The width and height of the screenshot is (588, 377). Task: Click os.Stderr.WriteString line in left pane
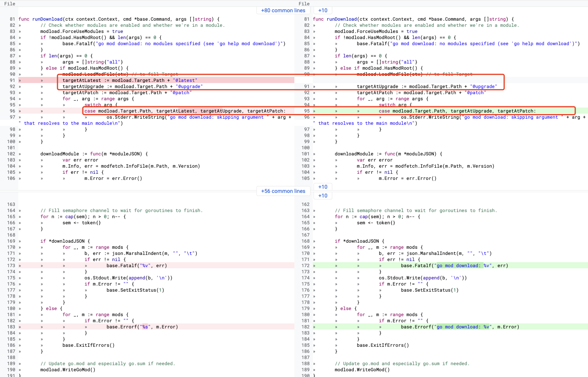pyautogui.click(x=199, y=117)
